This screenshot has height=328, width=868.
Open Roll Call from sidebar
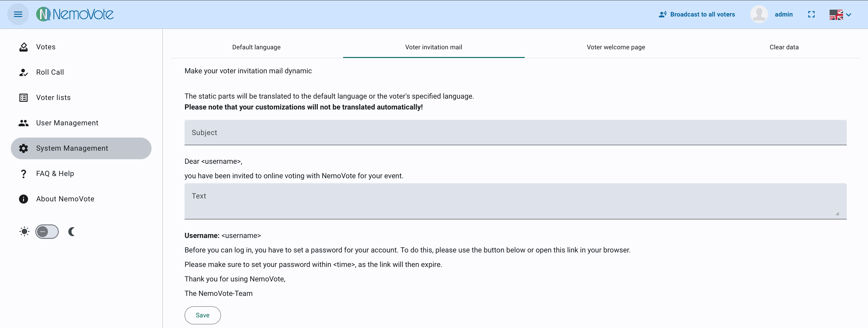pyautogui.click(x=50, y=72)
